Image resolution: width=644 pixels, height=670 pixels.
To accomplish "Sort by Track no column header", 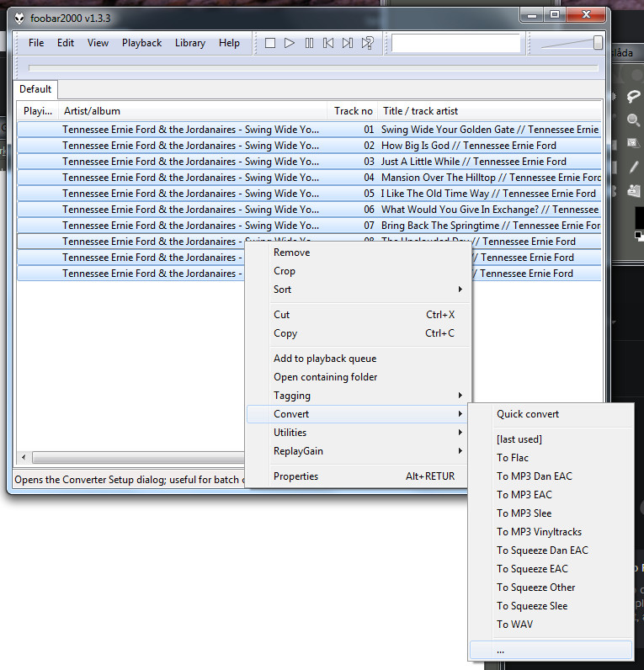I will 353,111.
